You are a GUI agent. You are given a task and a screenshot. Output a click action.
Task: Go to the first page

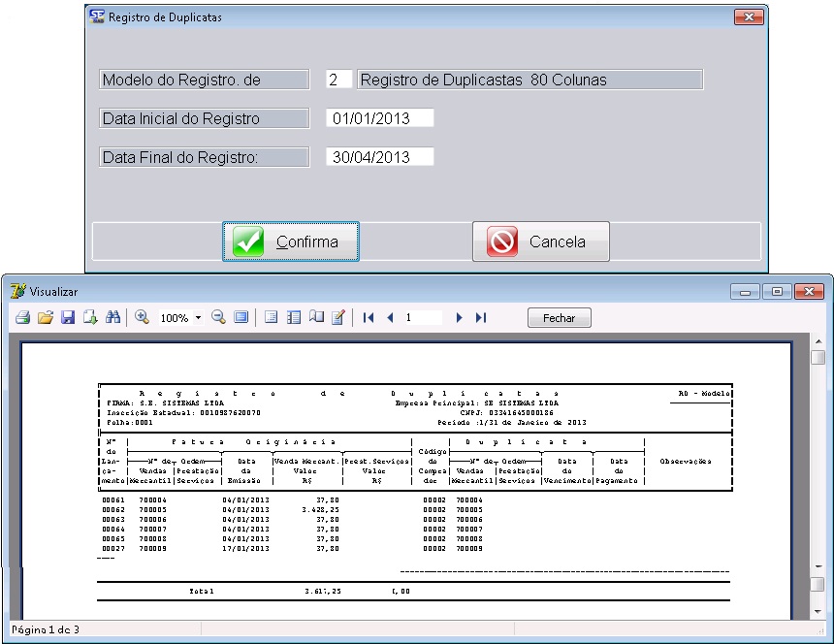(x=369, y=317)
